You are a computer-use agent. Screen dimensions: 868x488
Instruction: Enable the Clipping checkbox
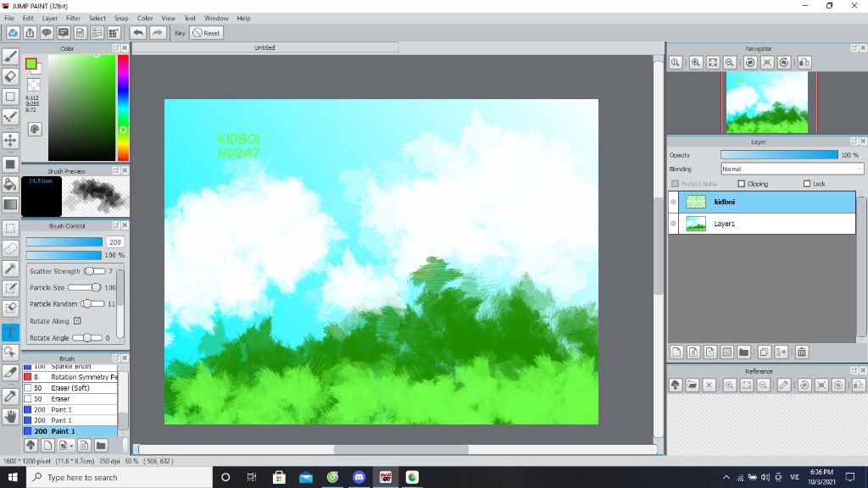point(741,184)
